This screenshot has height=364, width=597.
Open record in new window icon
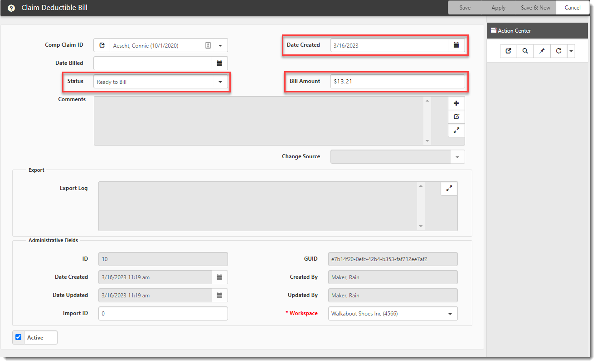point(508,51)
